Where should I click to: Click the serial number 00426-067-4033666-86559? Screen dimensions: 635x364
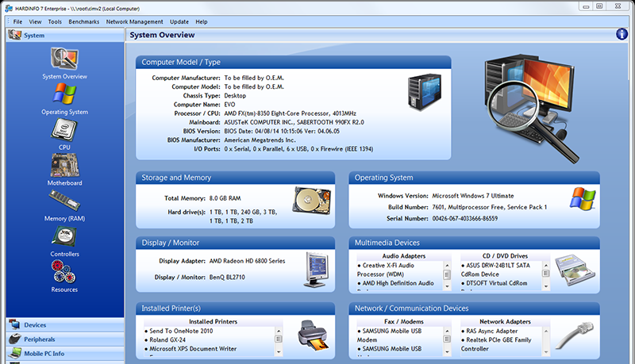465,218
